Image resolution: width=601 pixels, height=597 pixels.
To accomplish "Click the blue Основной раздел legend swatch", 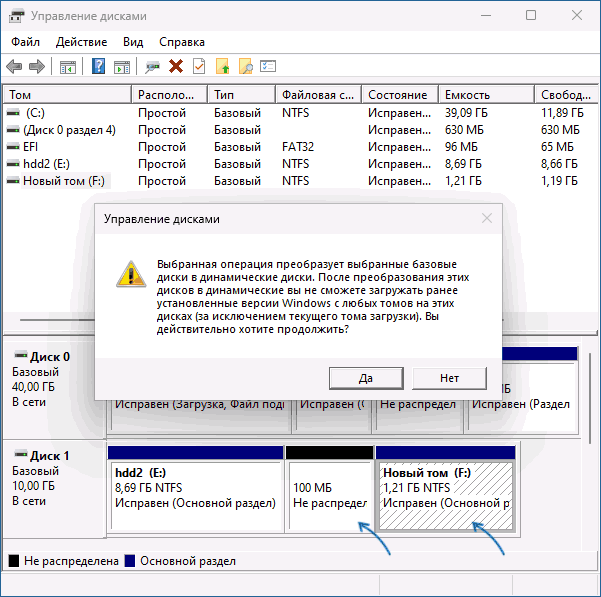I will coord(130,561).
